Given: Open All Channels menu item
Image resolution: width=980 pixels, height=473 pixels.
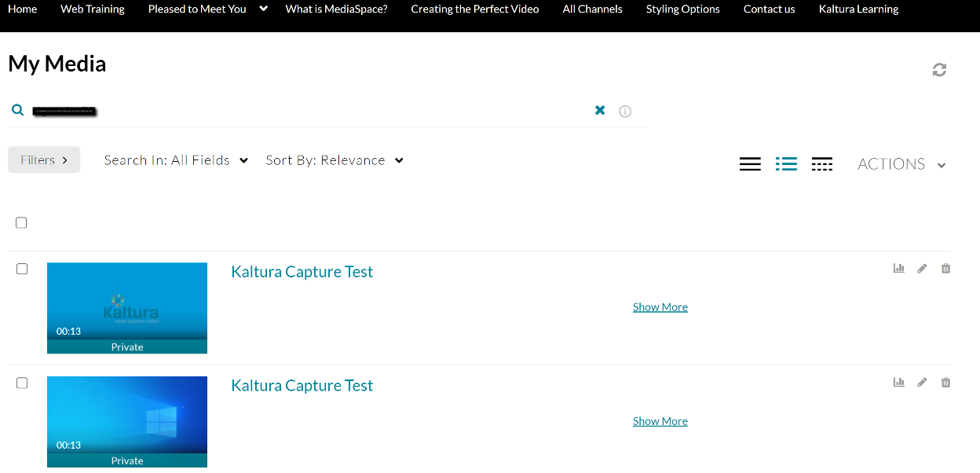Looking at the screenshot, I should pyautogui.click(x=593, y=9).
